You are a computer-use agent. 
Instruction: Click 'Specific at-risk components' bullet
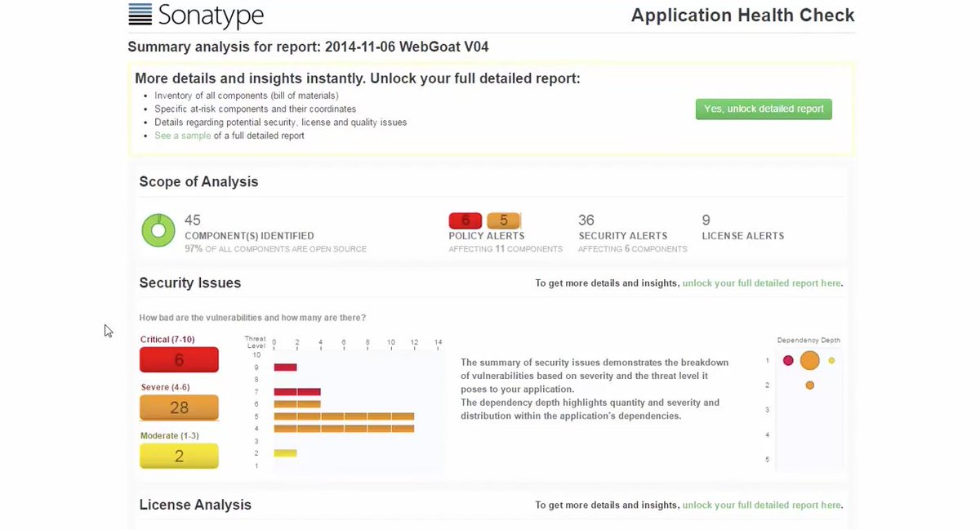point(255,109)
